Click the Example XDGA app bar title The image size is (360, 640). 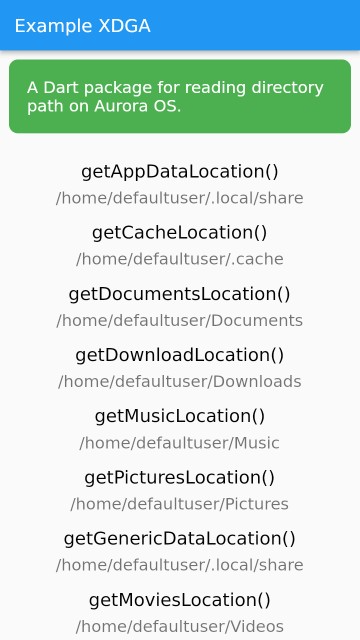[82, 26]
